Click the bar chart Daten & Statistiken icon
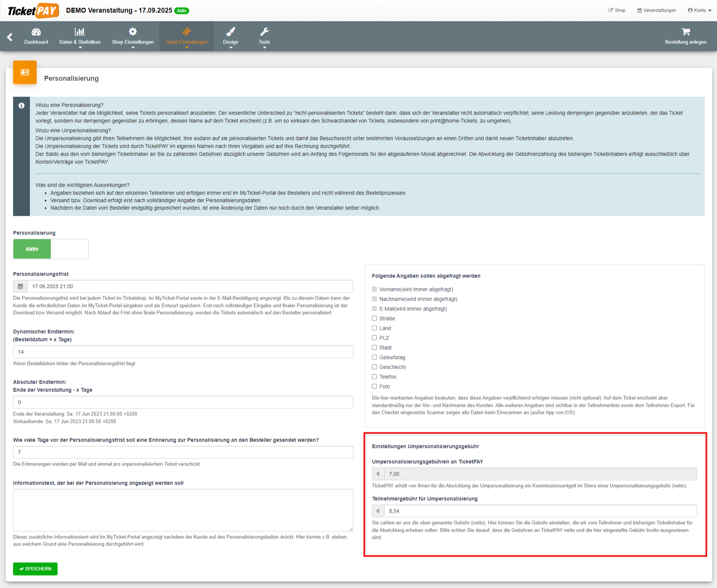This screenshot has height=588, width=717. click(x=80, y=31)
